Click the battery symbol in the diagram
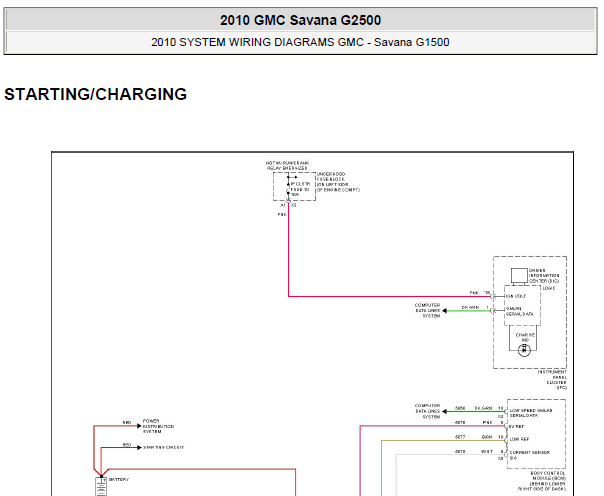The width and height of the screenshot is (604, 496). coord(101,486)
